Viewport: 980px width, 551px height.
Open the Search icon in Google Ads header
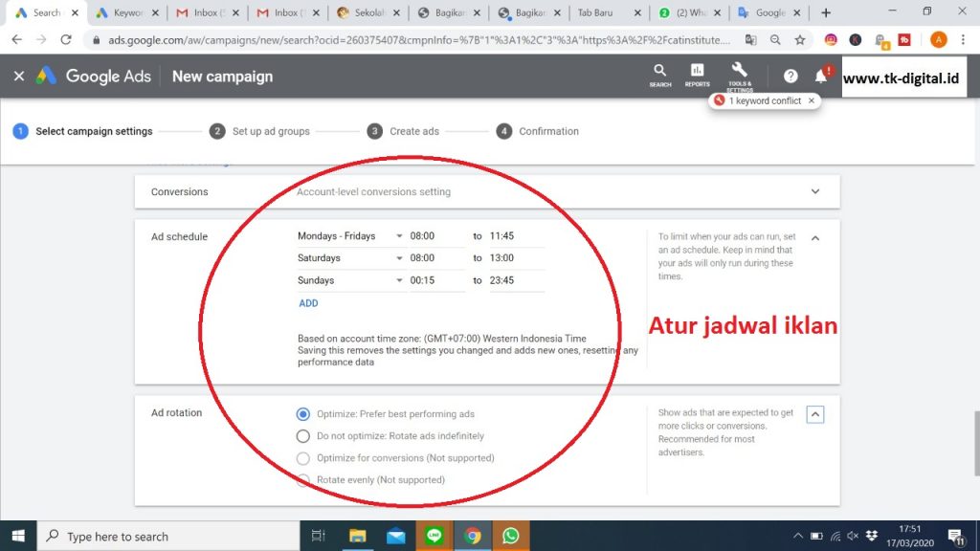659,73
